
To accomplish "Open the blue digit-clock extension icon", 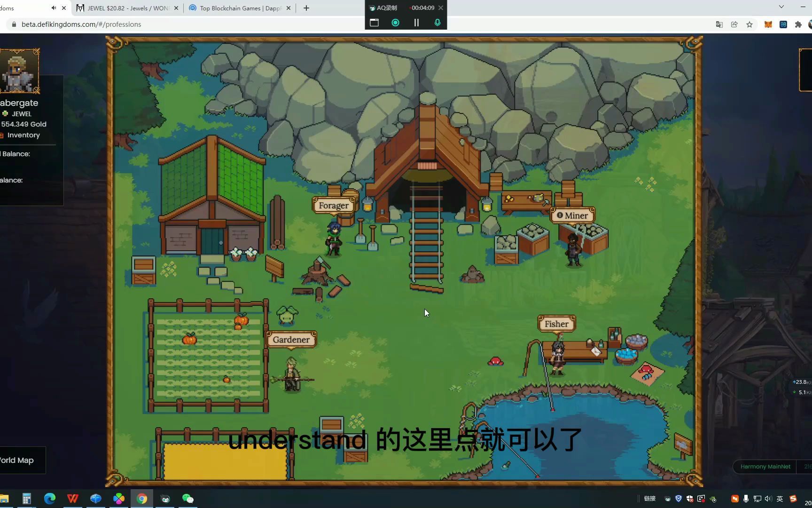I will click(x=783, y=24).
